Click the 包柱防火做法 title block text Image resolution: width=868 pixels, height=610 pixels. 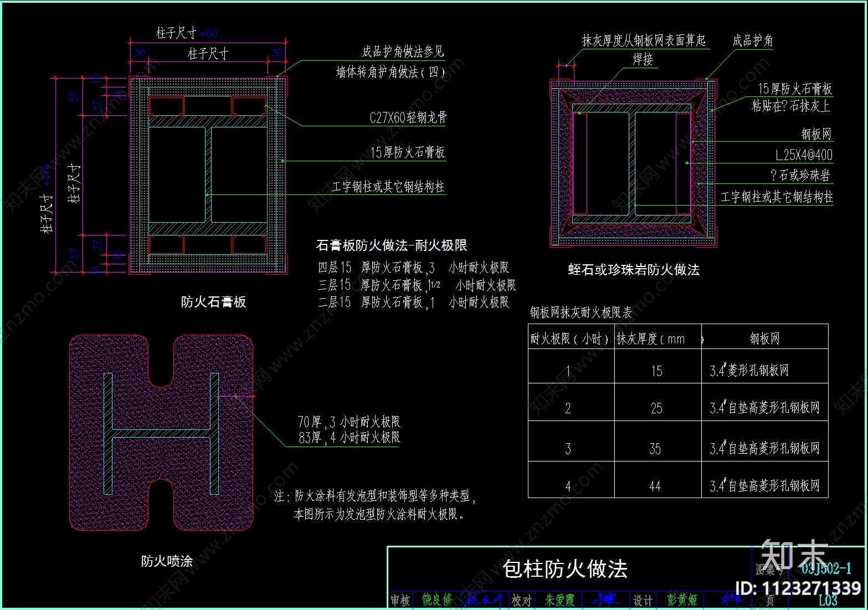coord(565,570)
